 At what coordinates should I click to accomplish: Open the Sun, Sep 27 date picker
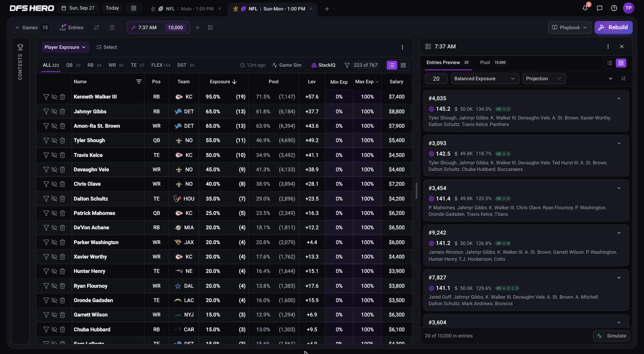pos(78,8)
